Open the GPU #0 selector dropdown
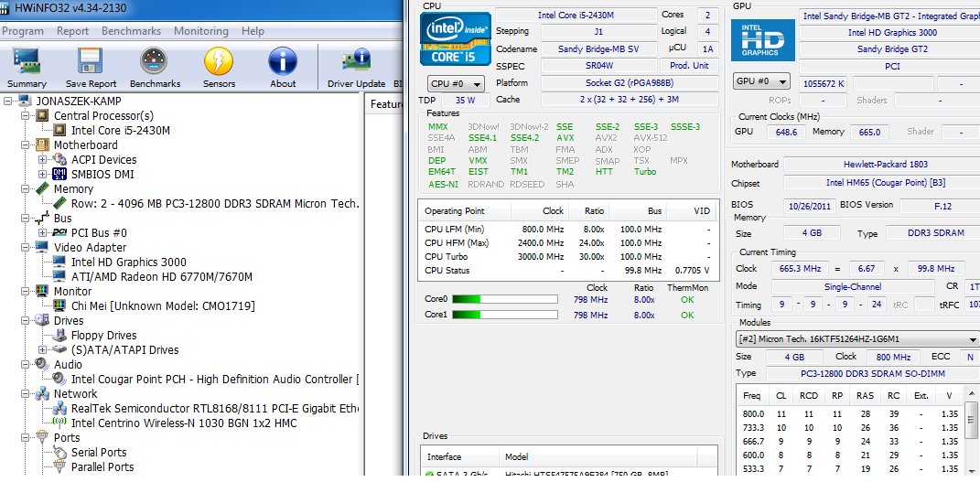Viewport: 980px width, 482px height. (x=762, y=81)
